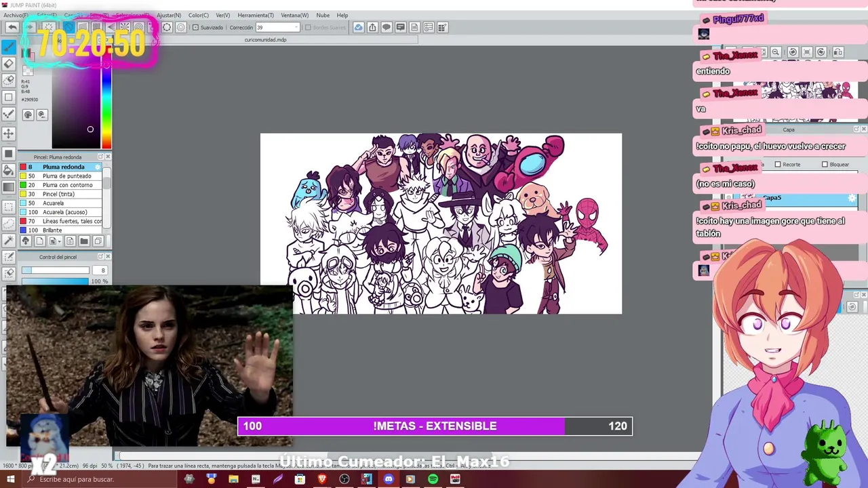
Task: Click the taskbar search box
Action: click(x=100, y=479)
